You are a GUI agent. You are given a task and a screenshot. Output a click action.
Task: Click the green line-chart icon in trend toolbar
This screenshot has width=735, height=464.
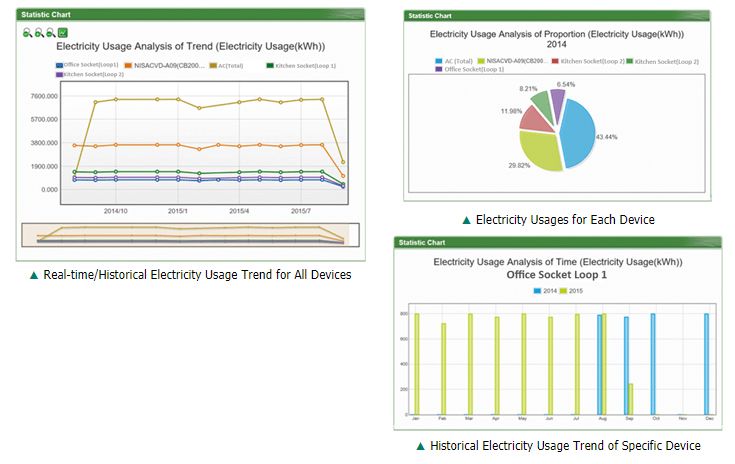63,32
